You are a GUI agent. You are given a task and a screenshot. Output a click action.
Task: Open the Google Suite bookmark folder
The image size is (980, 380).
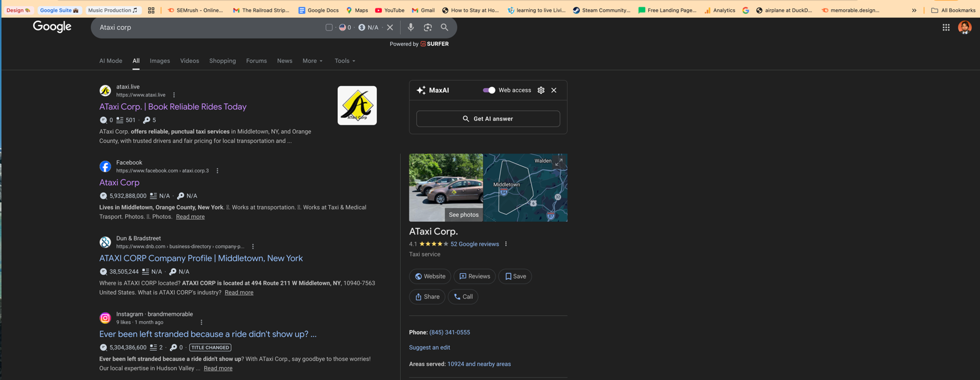[x=59, y=10]
